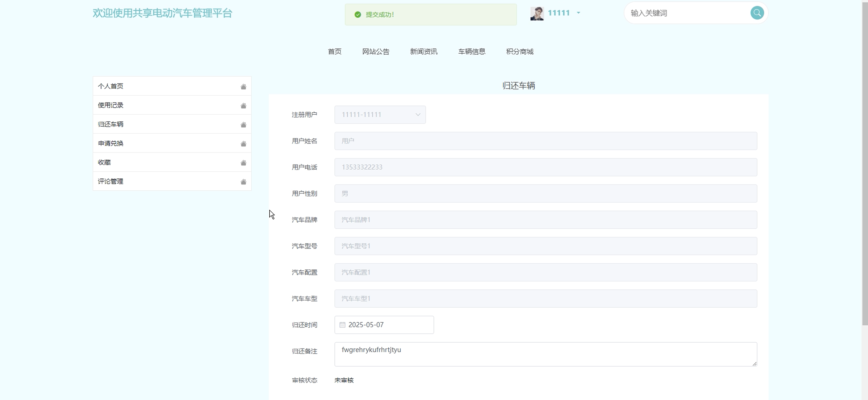Viewport: 868px width, 400px height.
Task: Click the home icon beside 申请兑换
Action: click(x=243, y=144)
